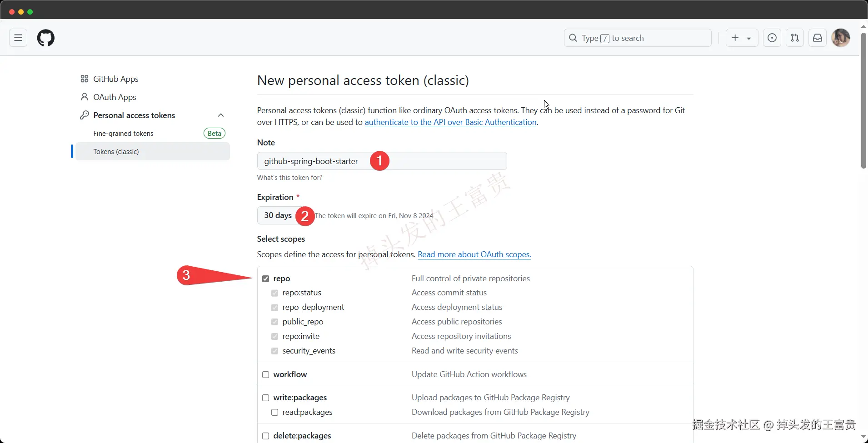The width and height of the screenshot is (868, 443).
Task: Open the Issues icon in header
Action: 772,38
